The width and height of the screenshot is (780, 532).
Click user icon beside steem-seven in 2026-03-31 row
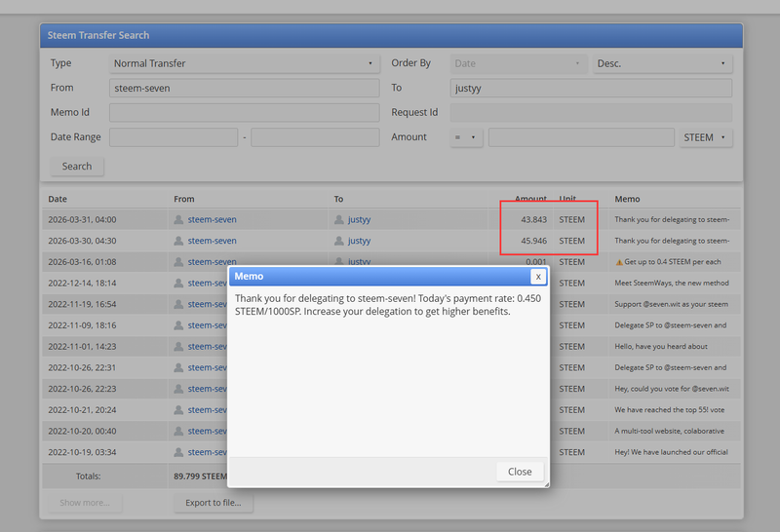tap(178, 219)
